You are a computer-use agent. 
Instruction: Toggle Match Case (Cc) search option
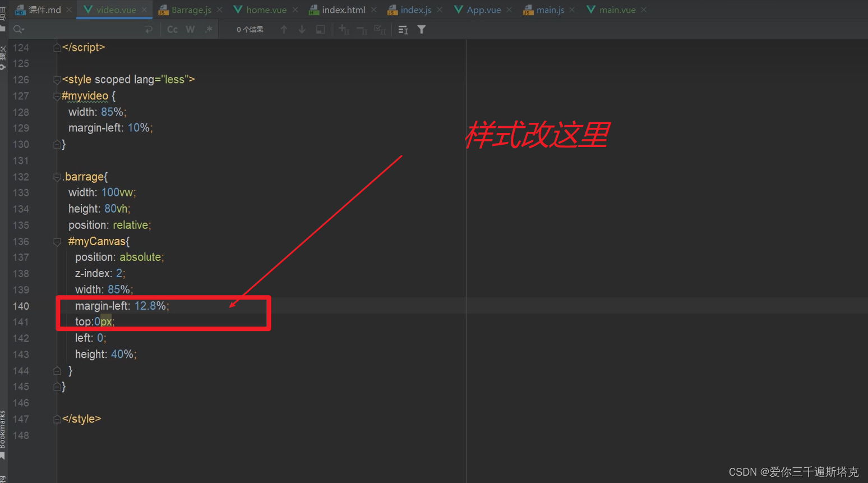pyautogui.click(x=172, y=29)
